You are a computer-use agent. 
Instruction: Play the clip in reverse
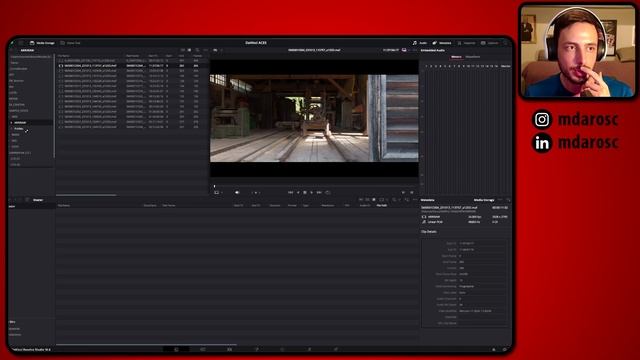[298, 192]
